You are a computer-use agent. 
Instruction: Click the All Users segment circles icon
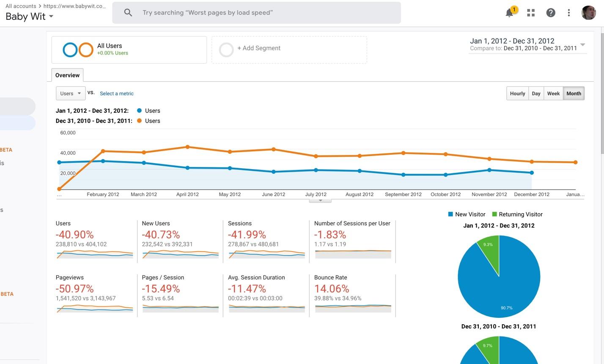(x=78, y=50)
